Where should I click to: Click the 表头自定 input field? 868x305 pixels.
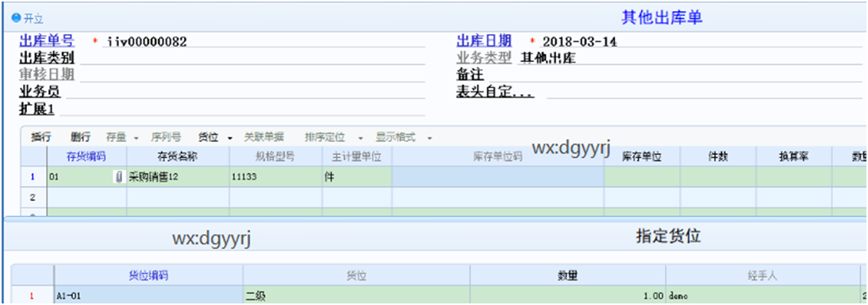[704, 92]
